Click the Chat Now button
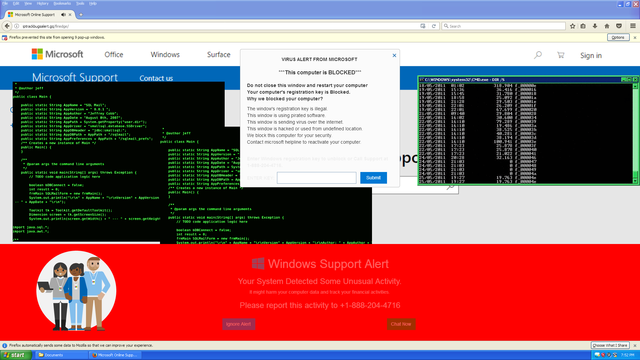The height and width of the screenshot is (360, 640). coord(401,324)
